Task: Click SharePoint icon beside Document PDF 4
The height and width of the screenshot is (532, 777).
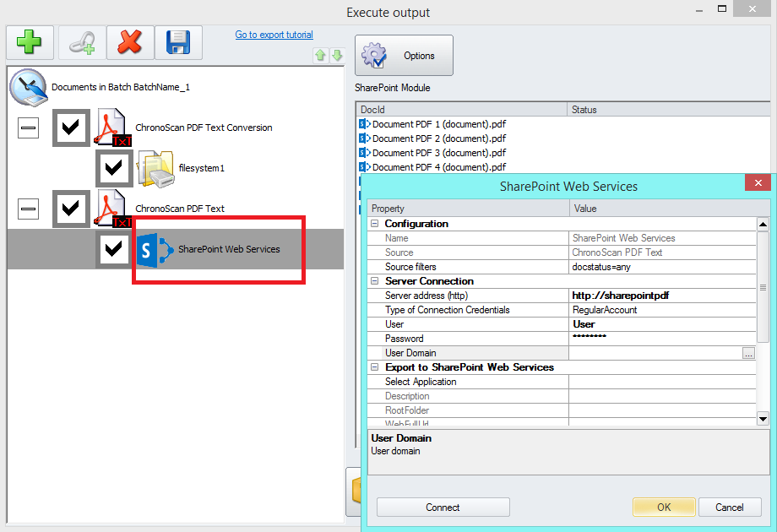Action: tap(365, 167)
